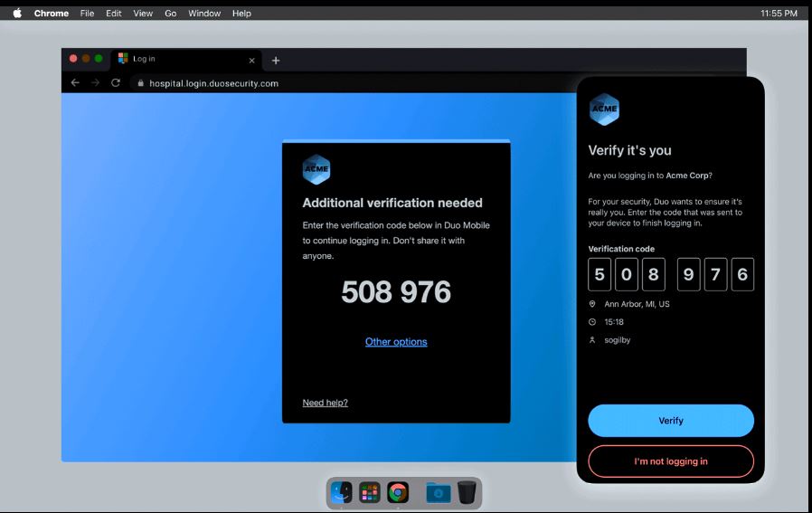This screenshot has width=812, height=513.
Task: Open the View menu
Action: (x=143, y=14)
